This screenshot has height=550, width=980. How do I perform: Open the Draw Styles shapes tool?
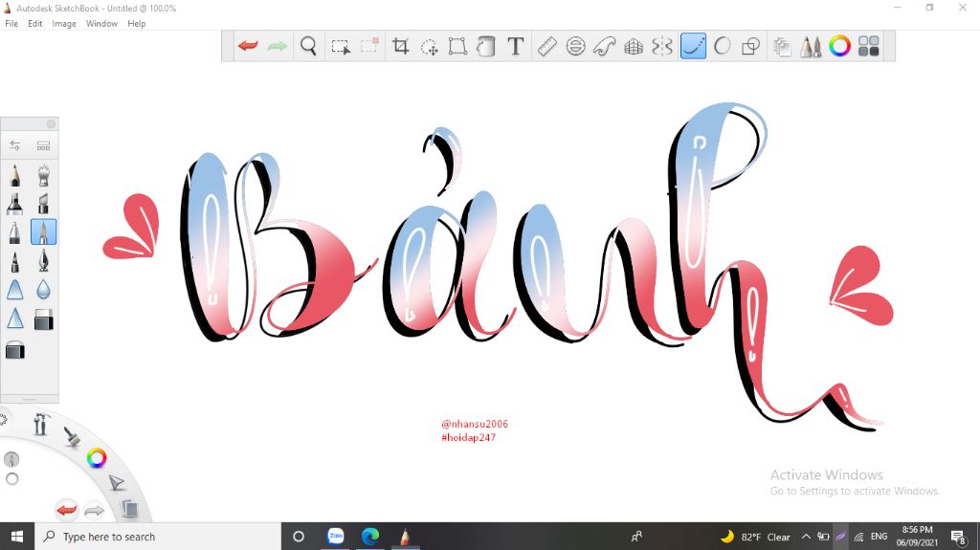tap(750, 46)
